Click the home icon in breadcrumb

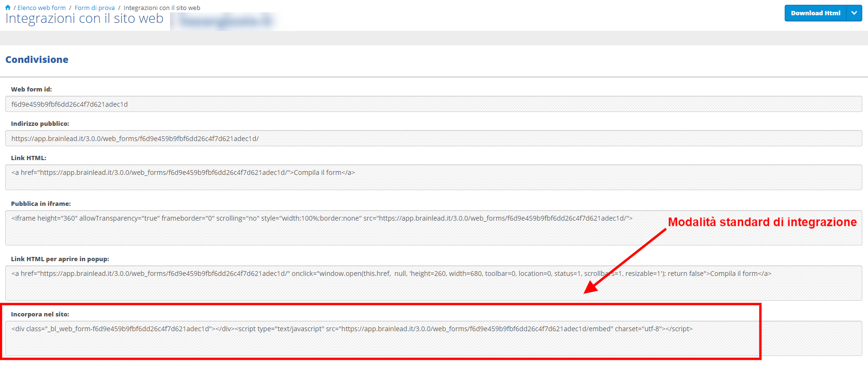pyautogui.click(x=8, y=8)
